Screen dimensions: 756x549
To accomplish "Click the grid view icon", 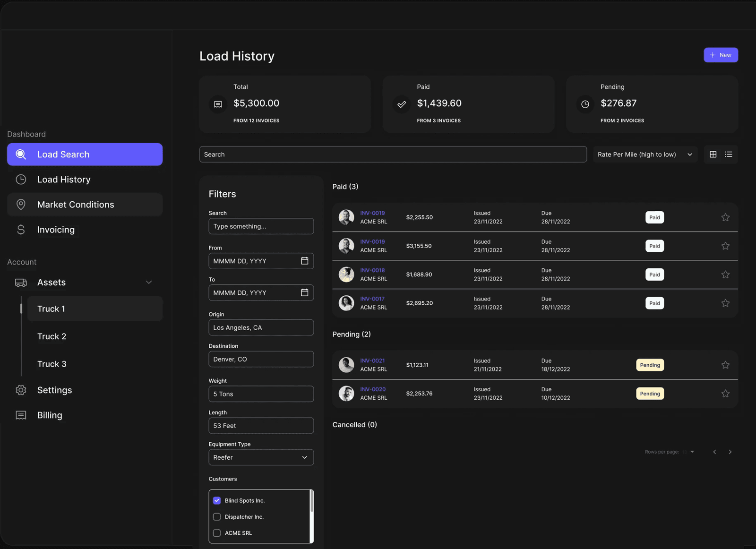I will tap(713, 154).
